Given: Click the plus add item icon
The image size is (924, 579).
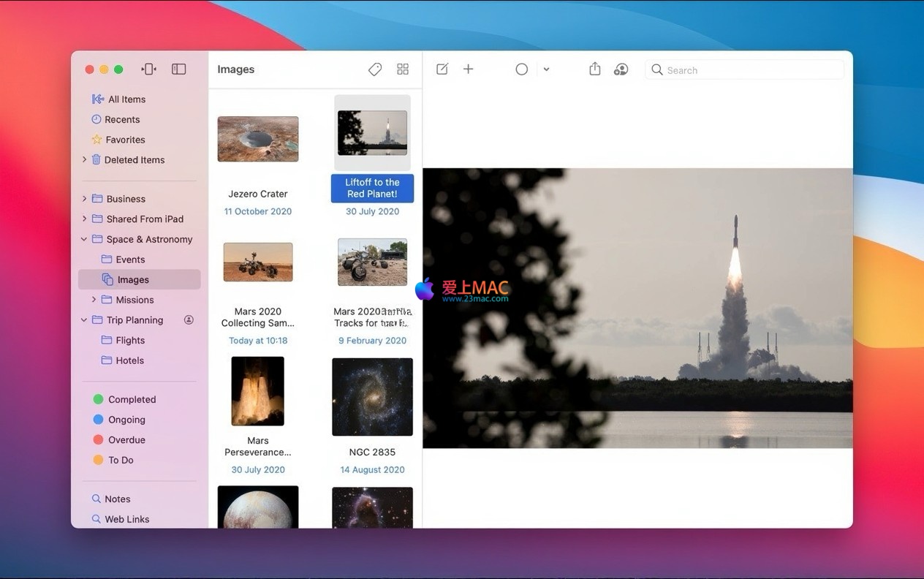Looking at the screenshot, I should [469, 69].
